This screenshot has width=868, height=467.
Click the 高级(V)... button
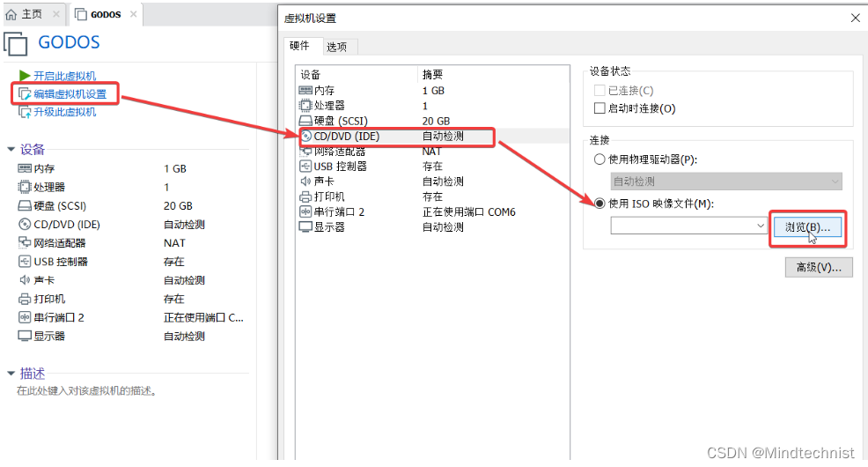pos(819,268)
